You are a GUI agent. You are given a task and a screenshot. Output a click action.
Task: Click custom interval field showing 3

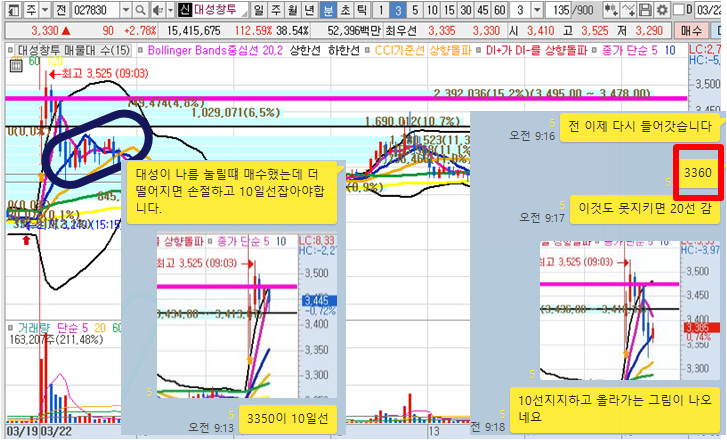520,10
